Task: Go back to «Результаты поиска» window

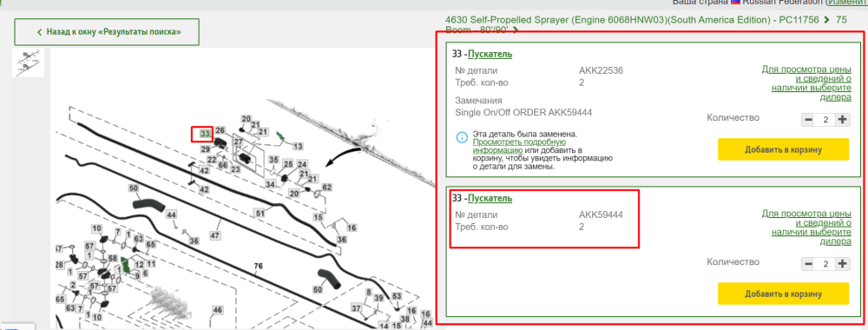Action: coord(107,32)
